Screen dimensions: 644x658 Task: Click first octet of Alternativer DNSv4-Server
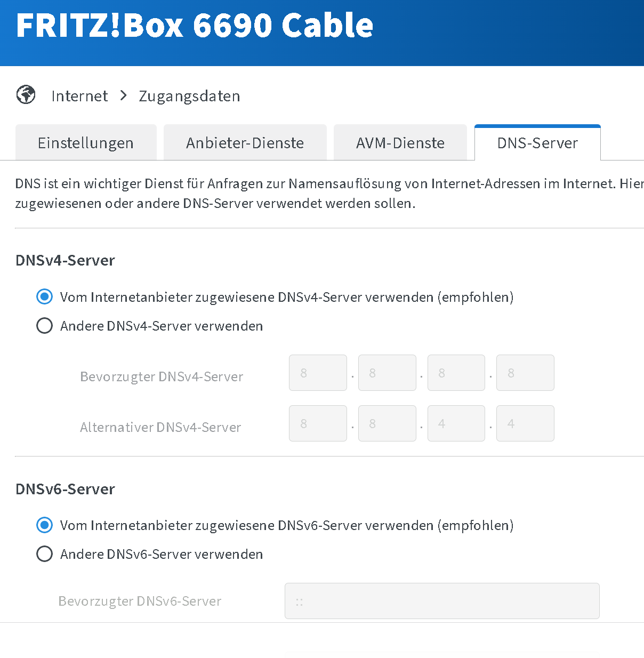pos(318,423)
